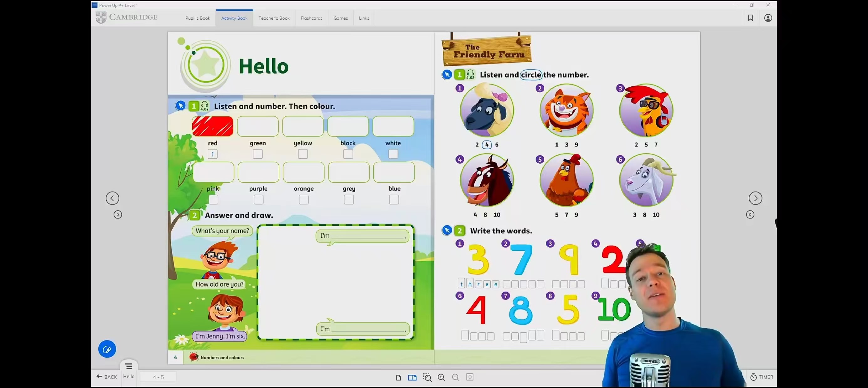Open the bookmark icon in header
This screenshot has height=388, width=868.
click(x=750, y=18)
